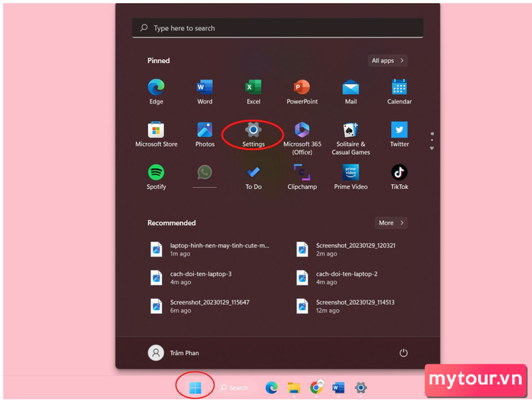The image size is (532, 404).
Task: Open cach-doi-ten-laptop-3 file
Action: click(191, 278)
